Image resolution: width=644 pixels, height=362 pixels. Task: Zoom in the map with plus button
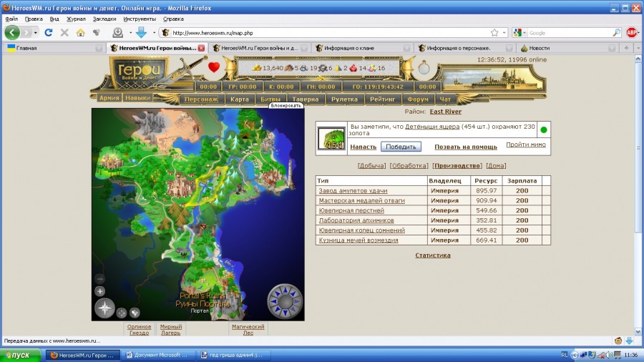[99, 291]
